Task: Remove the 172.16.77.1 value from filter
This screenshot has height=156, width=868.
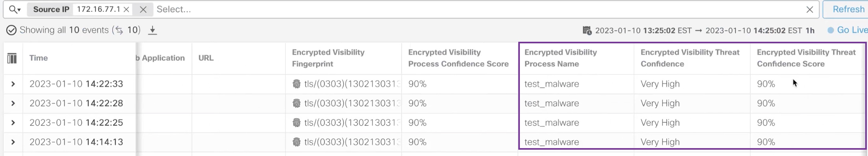Action: pyautogui.click(x=126, y=9)
